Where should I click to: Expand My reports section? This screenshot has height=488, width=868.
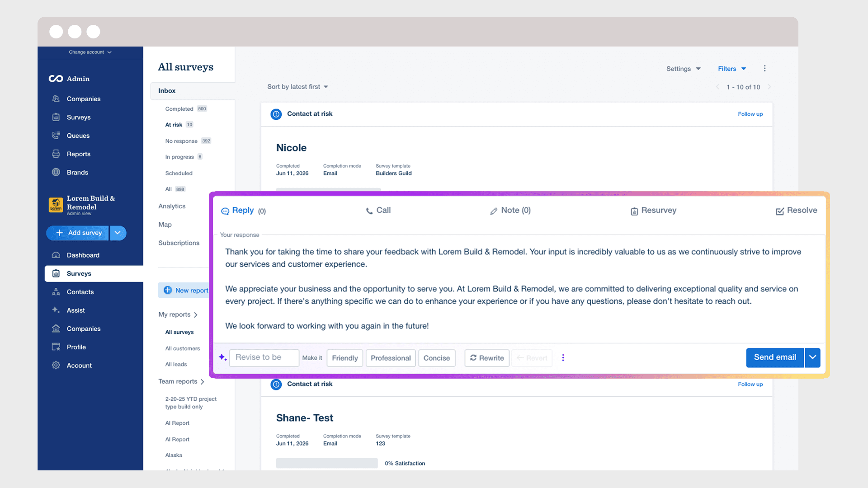click(178, 314)
